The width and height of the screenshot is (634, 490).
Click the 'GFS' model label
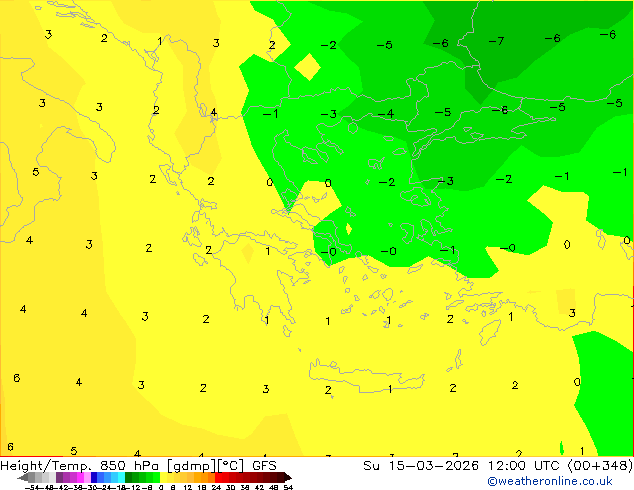tap(264, 466)
